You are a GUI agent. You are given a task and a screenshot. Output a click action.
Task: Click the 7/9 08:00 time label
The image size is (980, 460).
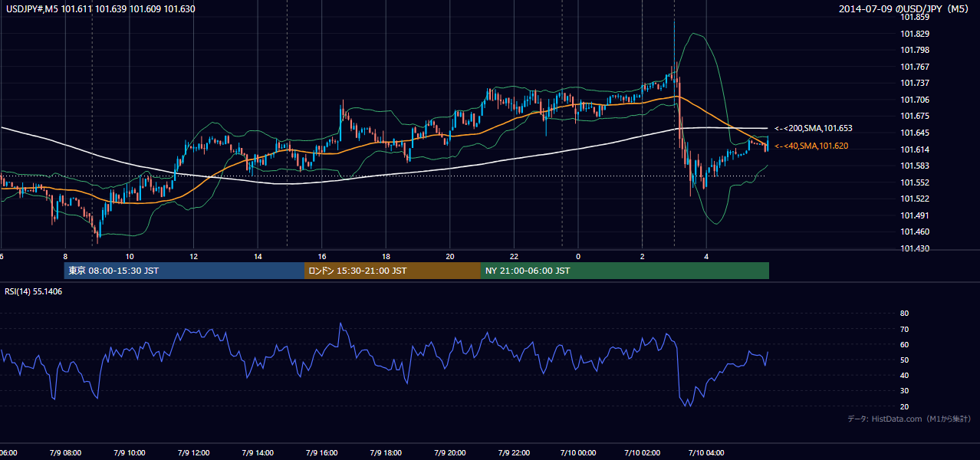[64, 452]
